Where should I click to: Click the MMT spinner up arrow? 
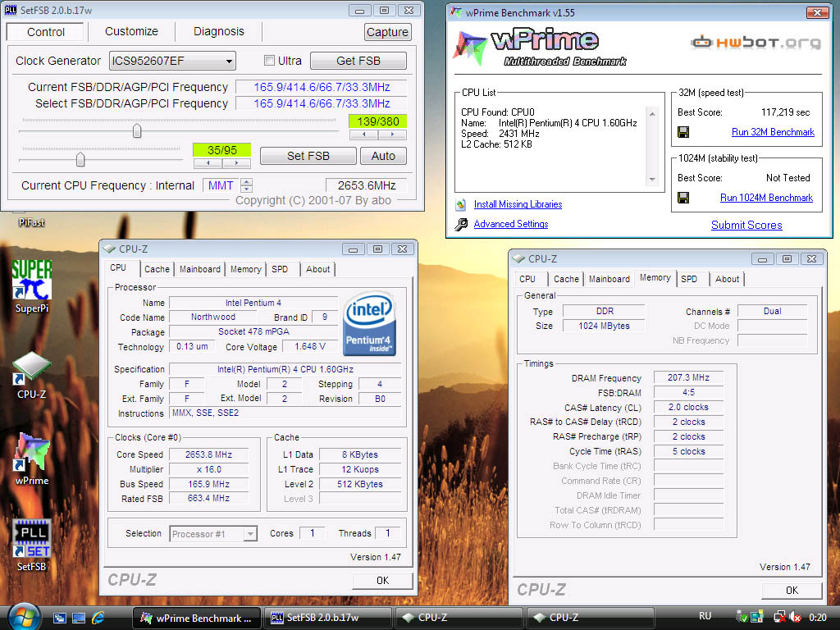pyautogui.click(x=246, y=181)
